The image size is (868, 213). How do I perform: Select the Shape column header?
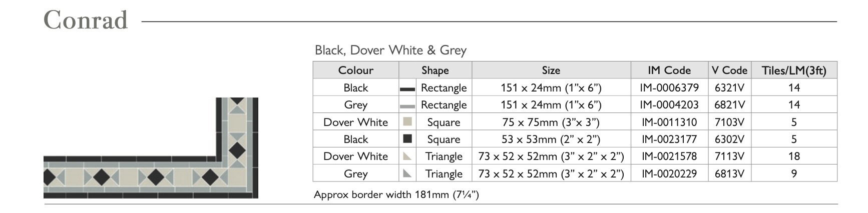pyautogui.click(x=435, y=70)
